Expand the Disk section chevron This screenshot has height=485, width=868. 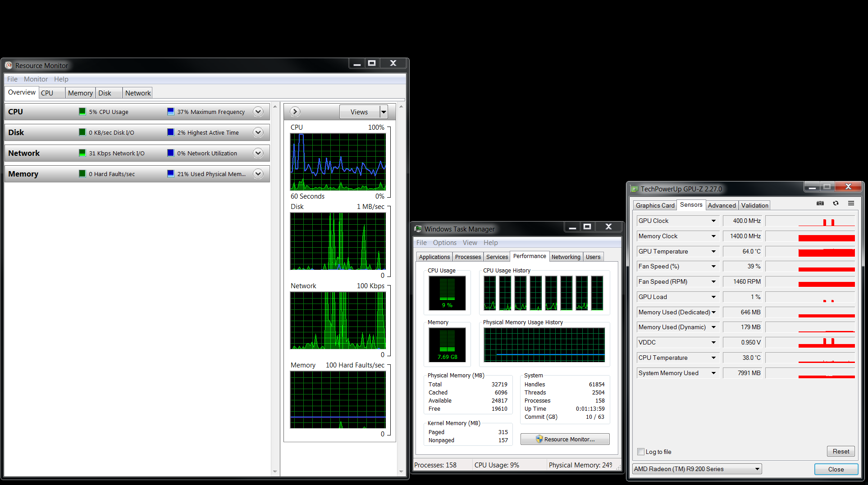click(258, 132)
